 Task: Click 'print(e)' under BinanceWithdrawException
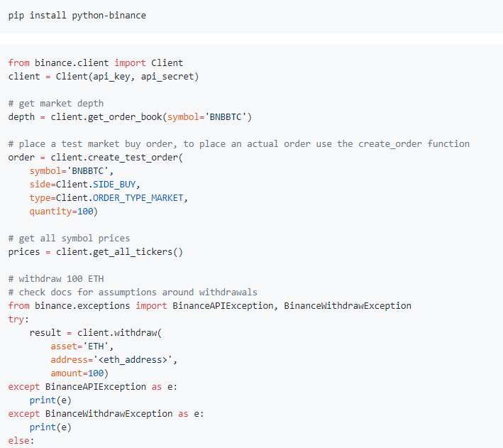click(x=50, y=427)
